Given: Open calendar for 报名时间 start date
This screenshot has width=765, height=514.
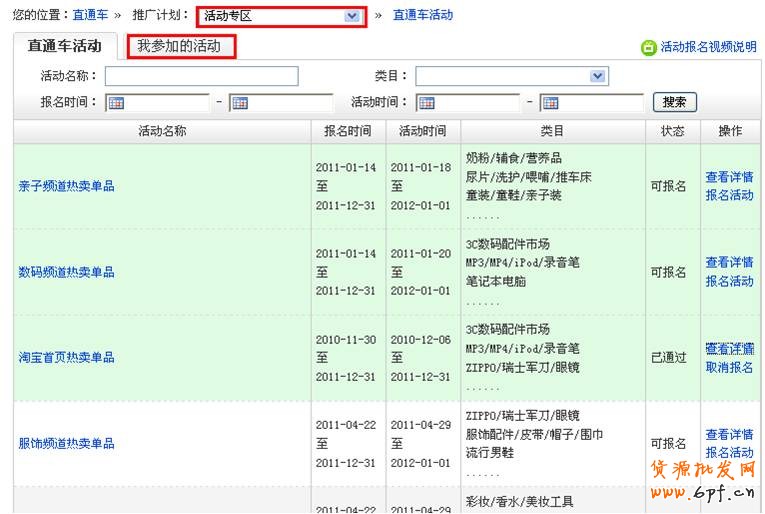Looking at the screenshot, I should pos(116,103).
